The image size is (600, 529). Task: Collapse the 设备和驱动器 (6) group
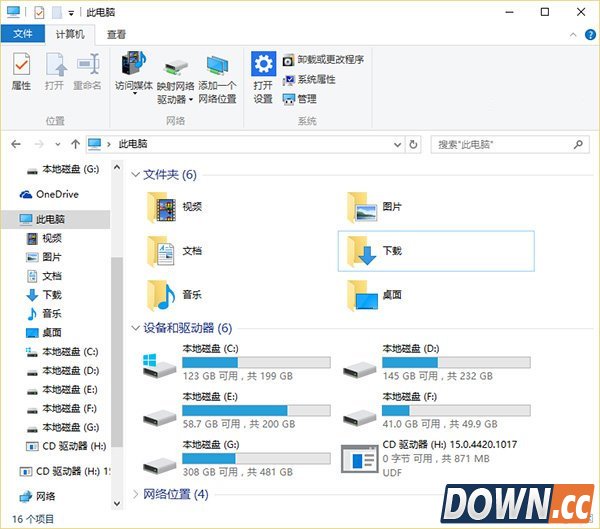136,328
